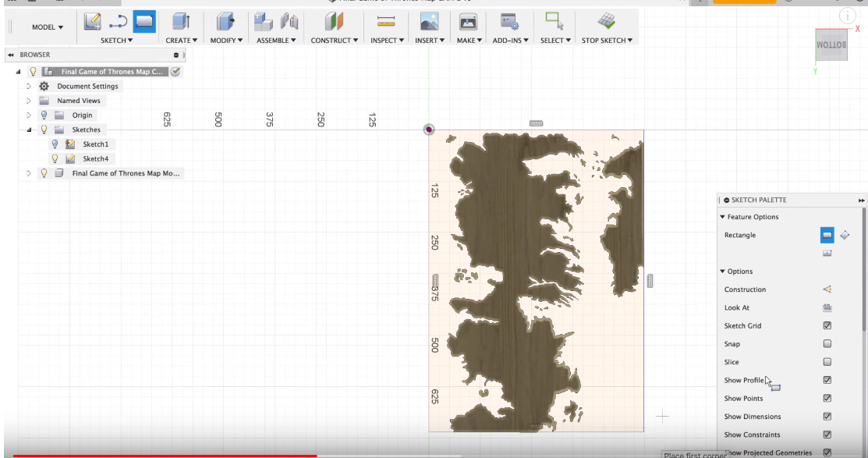
Task: Open the CONSTRUCT menu
Action: [335, 41]
